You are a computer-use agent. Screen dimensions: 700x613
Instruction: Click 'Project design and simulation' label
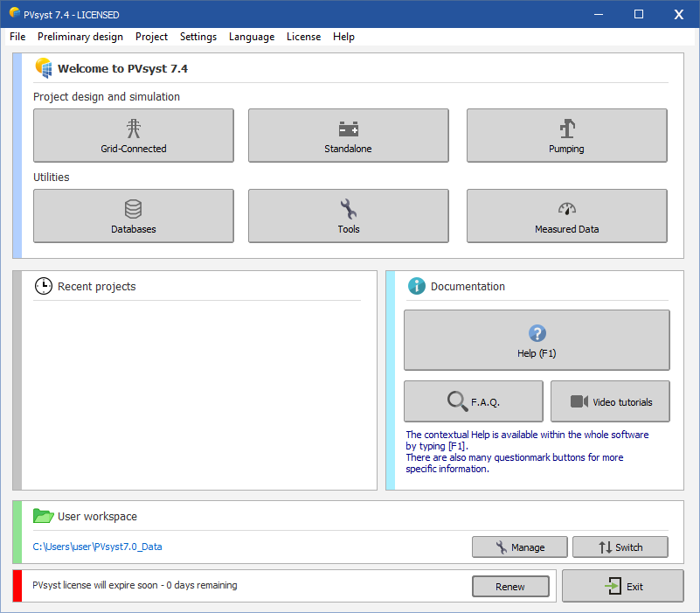[107, 96]
